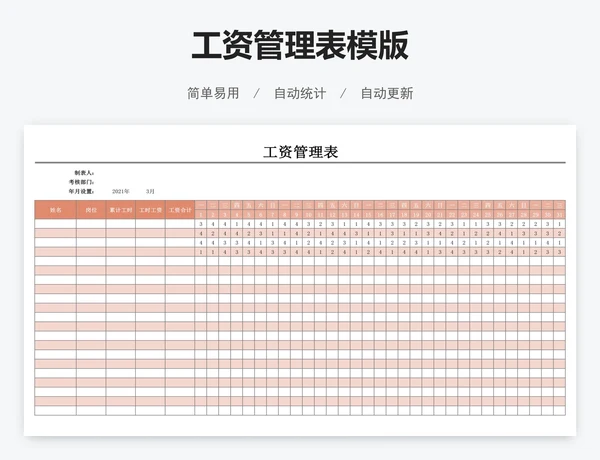
Task: Click the first data row's 工资合计 cell
Action: click(x=180, y=224)
